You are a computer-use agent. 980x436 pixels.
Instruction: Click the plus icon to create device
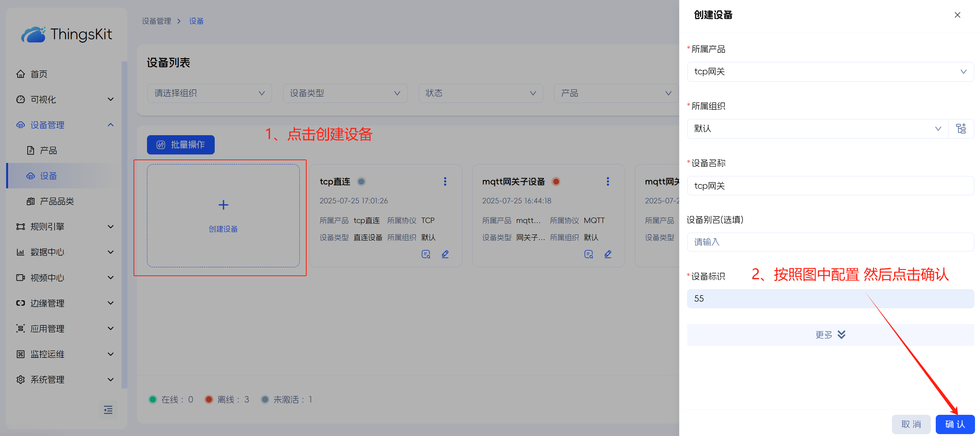click(223, 205)
